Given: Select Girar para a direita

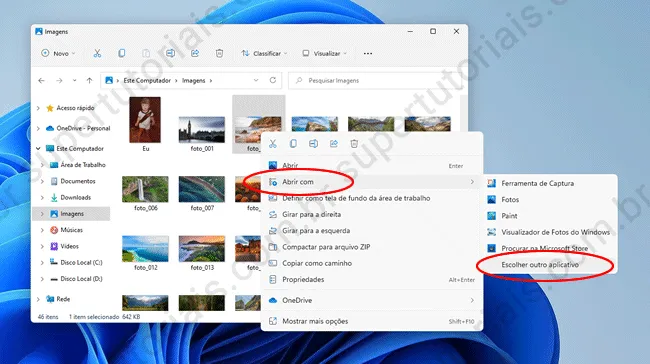Looking at the screenshot, I should (372, 214).
